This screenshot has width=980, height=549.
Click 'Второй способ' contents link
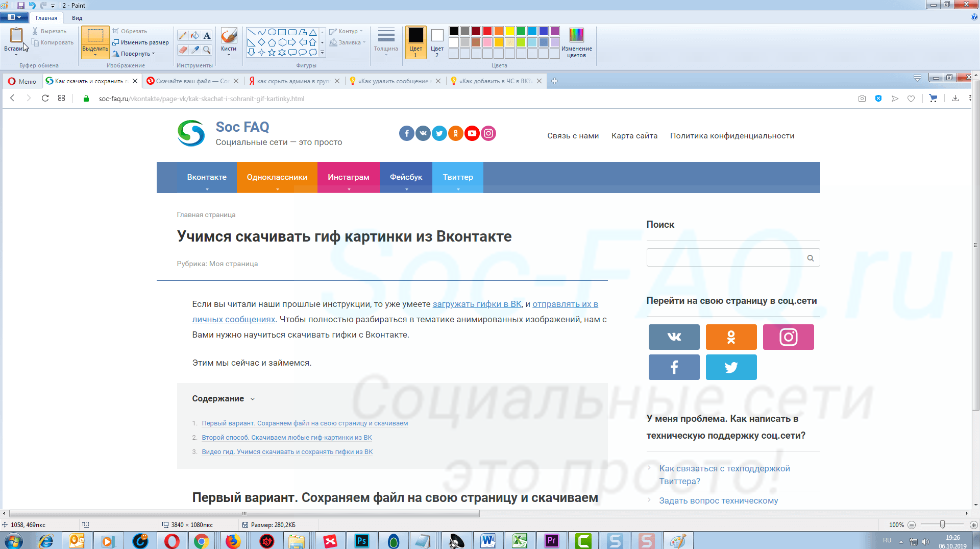click(287, 438)
